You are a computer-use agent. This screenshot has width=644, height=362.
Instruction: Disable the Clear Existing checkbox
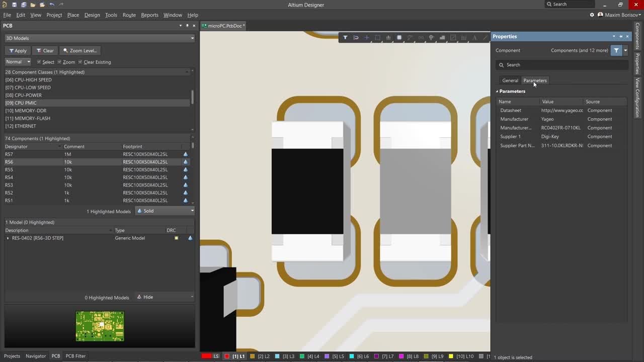(x=80, y=62)
